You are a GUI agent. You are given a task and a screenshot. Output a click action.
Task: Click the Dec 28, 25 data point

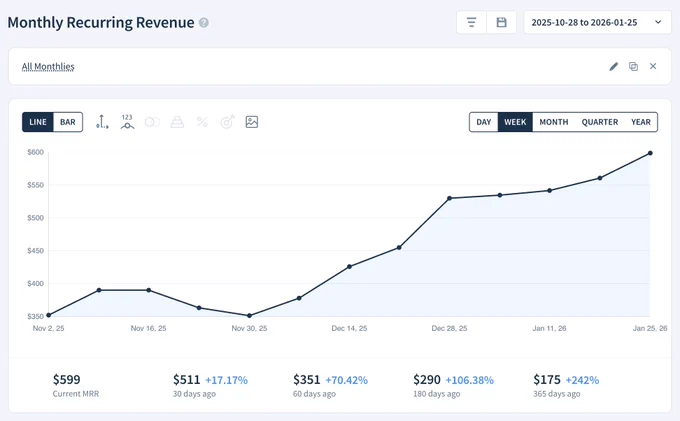[449, 198]
